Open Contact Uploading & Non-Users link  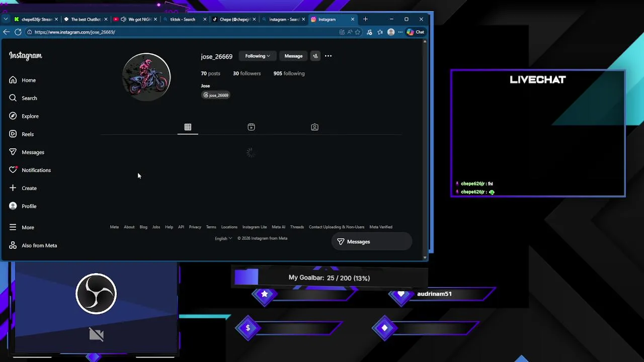coord(337,227)
